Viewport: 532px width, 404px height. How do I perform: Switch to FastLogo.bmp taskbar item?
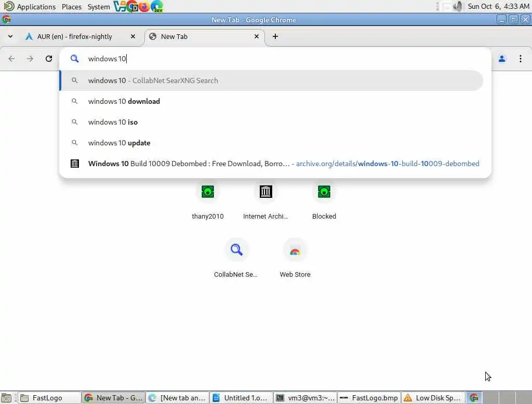pyautogui.click(x=369, y=398)
